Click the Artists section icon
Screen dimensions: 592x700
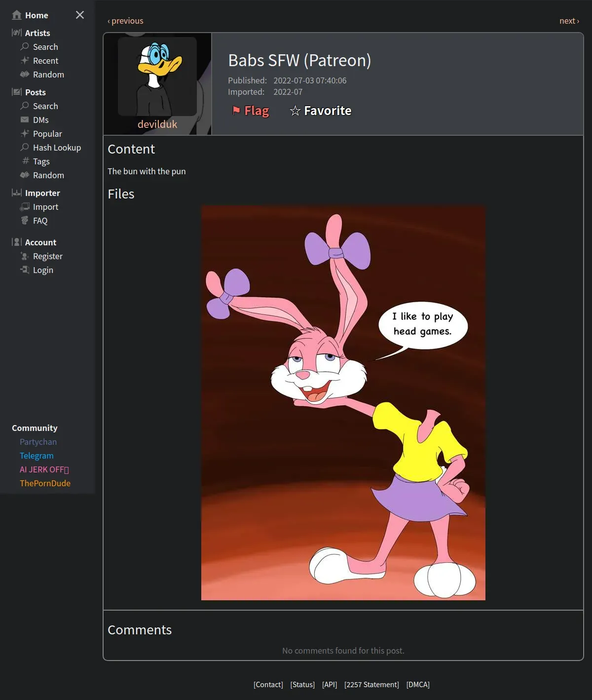[x=17, y=33]
